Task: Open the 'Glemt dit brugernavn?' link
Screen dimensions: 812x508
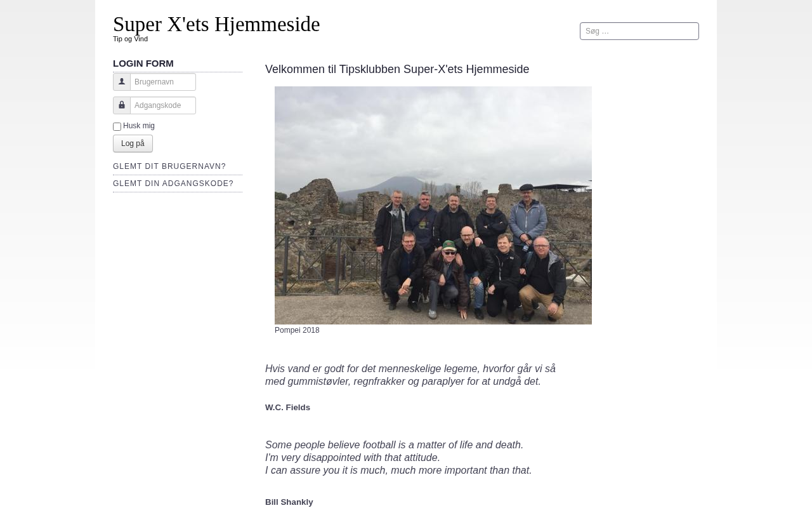Action: click(x=169, y=166)
